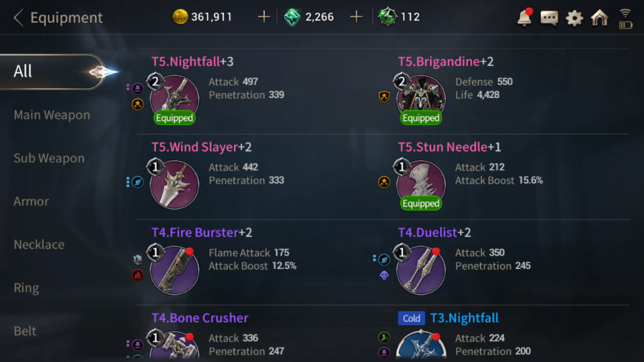
Task: Add gems using the plus button
Action: point(356,17)
